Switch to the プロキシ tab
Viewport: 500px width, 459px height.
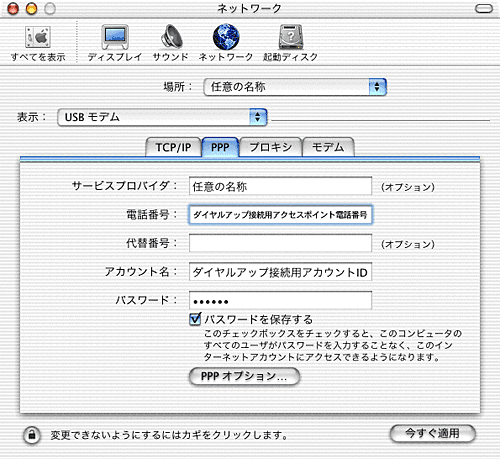point(270,147)
